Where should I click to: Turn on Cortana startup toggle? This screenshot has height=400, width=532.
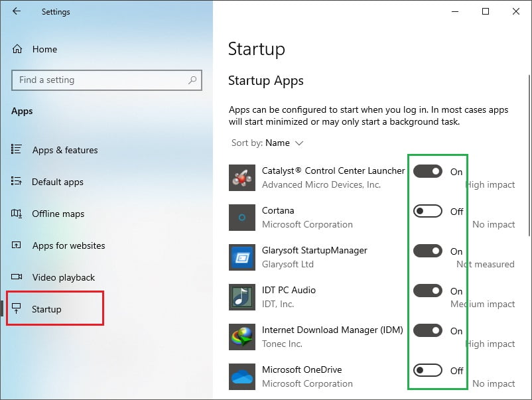coord(427,211)
